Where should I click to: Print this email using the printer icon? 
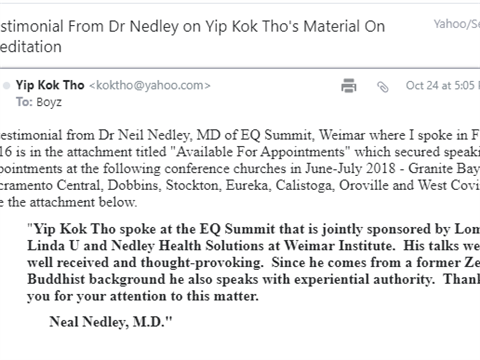click(x=349, y=85)
